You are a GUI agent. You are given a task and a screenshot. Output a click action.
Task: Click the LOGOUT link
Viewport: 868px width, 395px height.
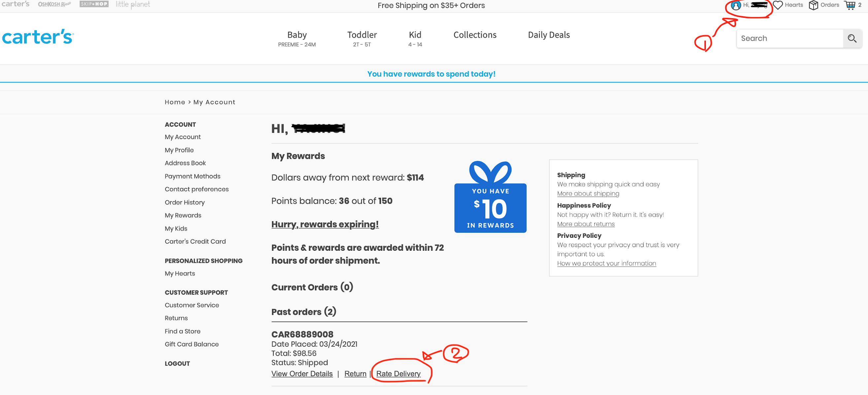tap(177, 363)
